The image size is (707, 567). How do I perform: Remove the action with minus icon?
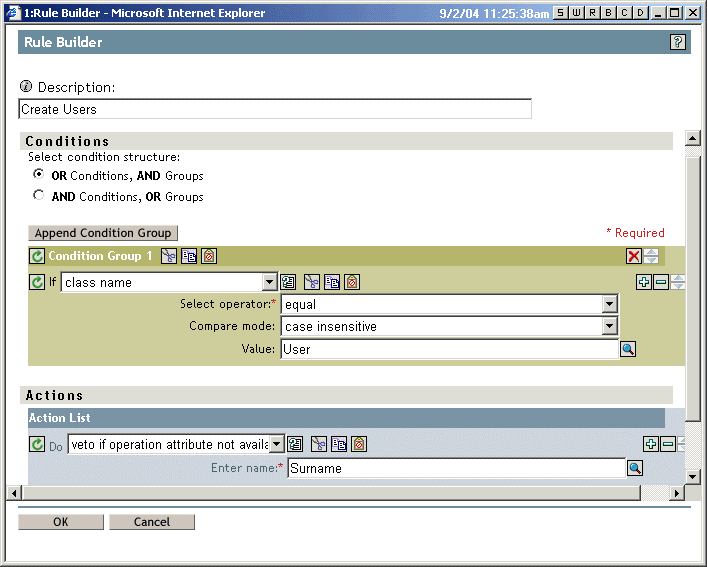pos(667,444)
